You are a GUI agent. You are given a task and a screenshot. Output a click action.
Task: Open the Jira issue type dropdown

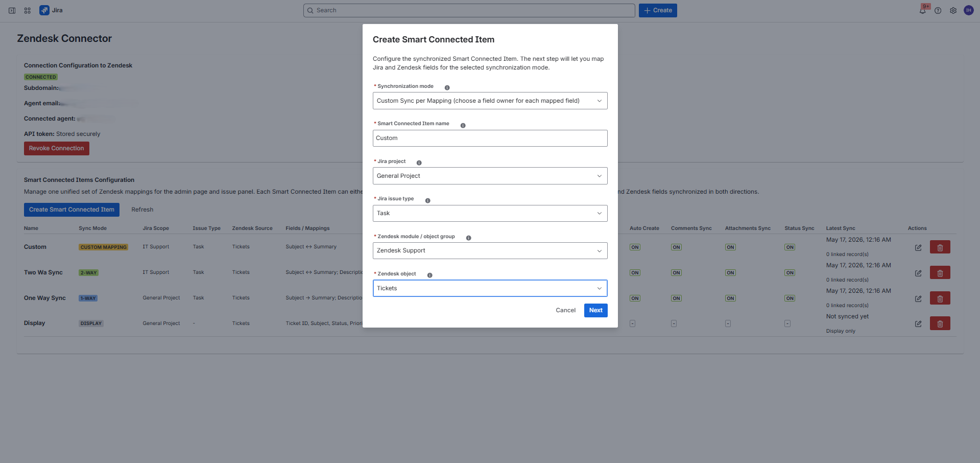click(490, 213)
